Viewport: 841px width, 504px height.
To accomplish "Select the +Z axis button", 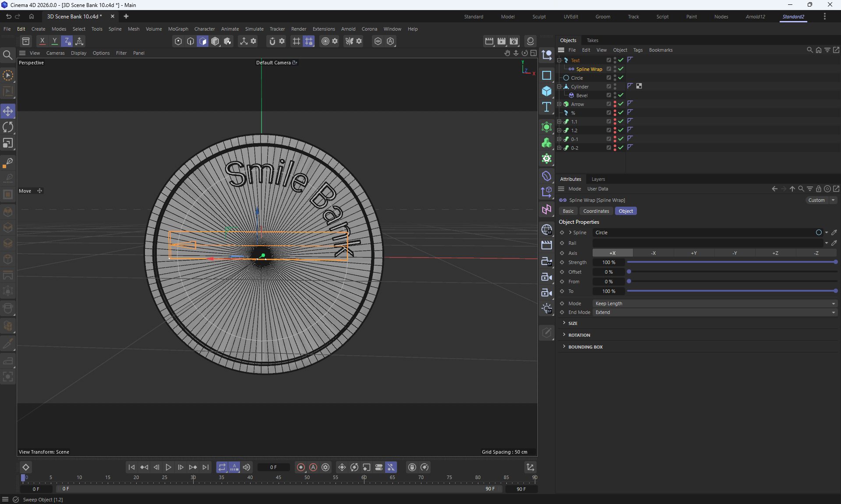I will click(x=775, y=253).
